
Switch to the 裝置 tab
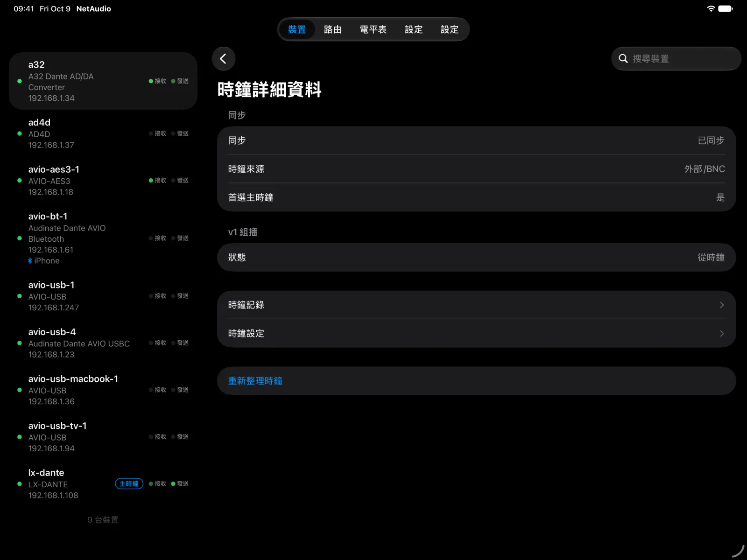pyautogui.click(x=297, y=29)
